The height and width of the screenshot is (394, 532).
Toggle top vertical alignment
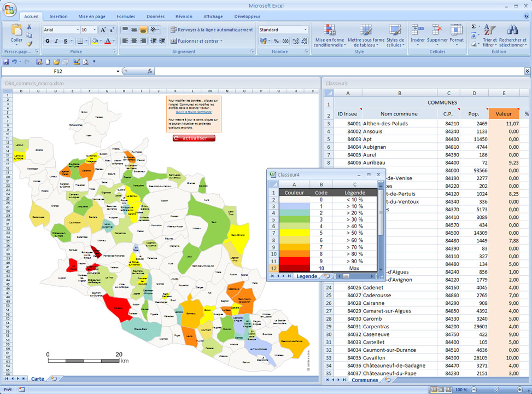125,30
